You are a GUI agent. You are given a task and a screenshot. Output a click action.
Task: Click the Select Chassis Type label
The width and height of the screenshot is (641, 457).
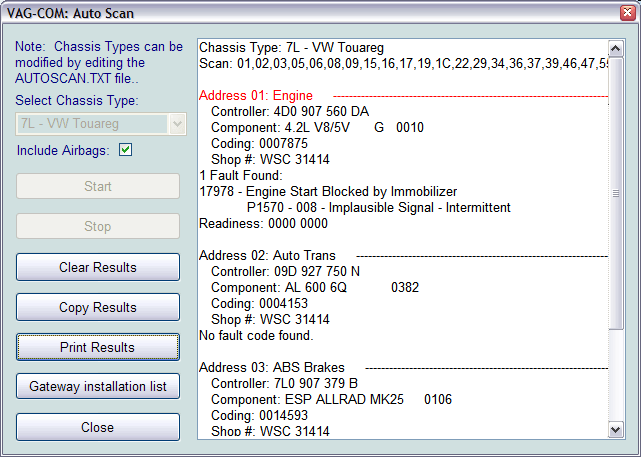[77, 101]
